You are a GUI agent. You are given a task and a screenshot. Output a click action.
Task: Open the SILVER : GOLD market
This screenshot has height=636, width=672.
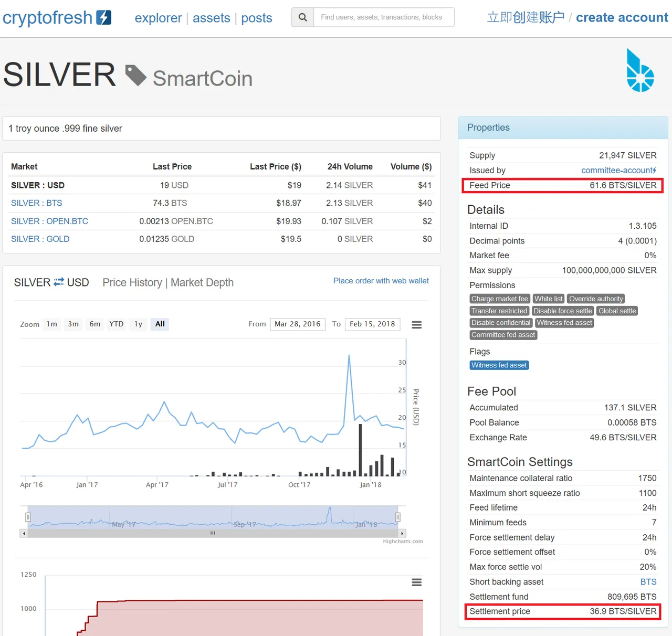[40, 239]
